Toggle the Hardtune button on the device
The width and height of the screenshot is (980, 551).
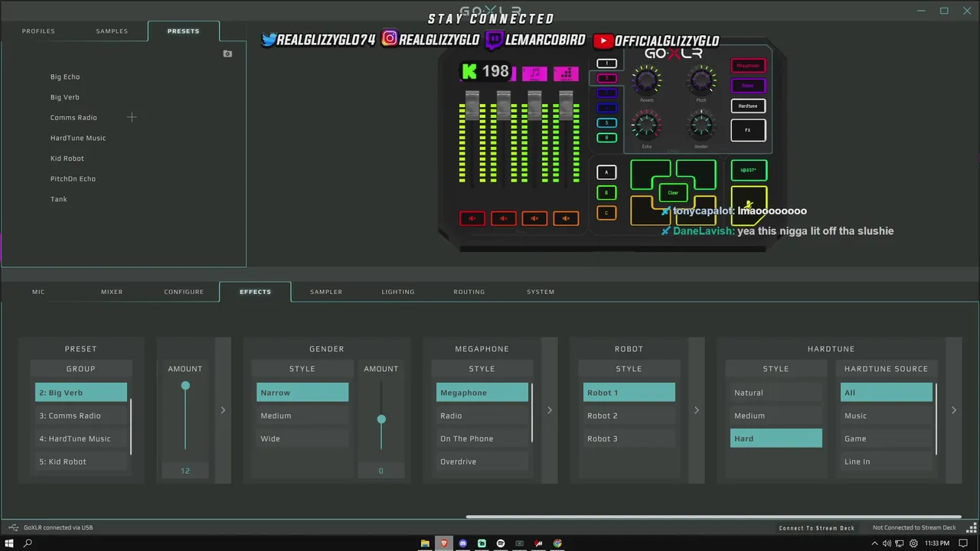click(748, 106)
